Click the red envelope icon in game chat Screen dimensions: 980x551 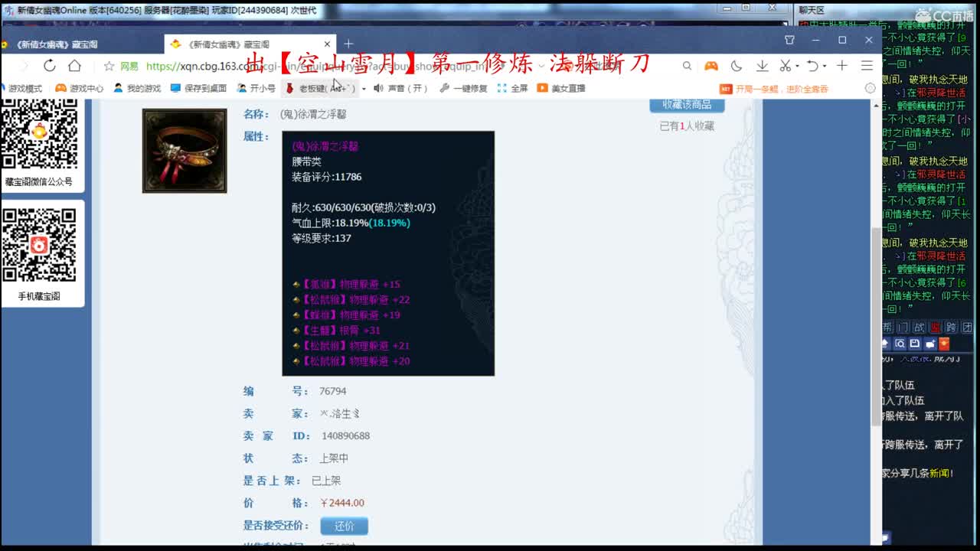[x=944, y=344]
